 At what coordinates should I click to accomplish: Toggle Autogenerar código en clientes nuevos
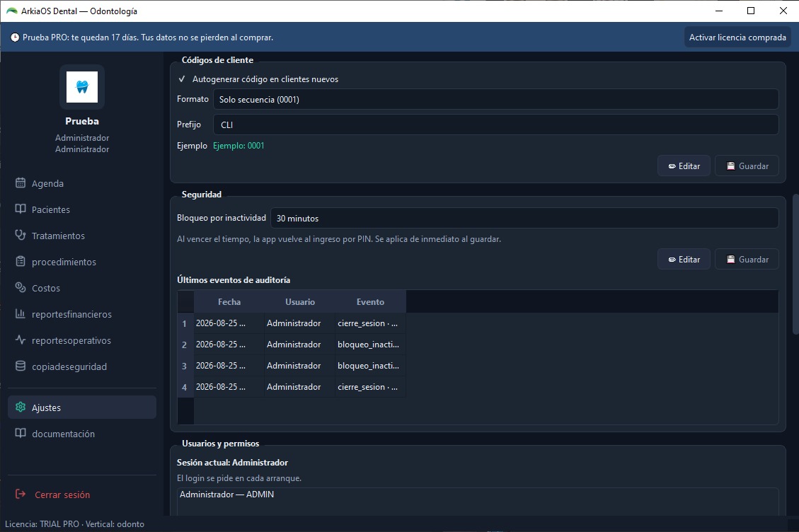[x=258, y=79]
